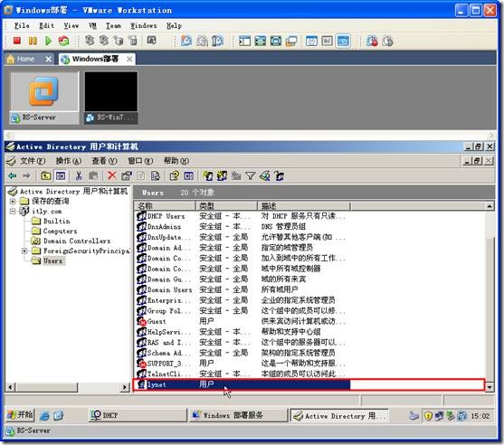Click the VMware full screen toolbar icon
The height and width of the screenshot is (445, 504).
[x=260, y=41]
